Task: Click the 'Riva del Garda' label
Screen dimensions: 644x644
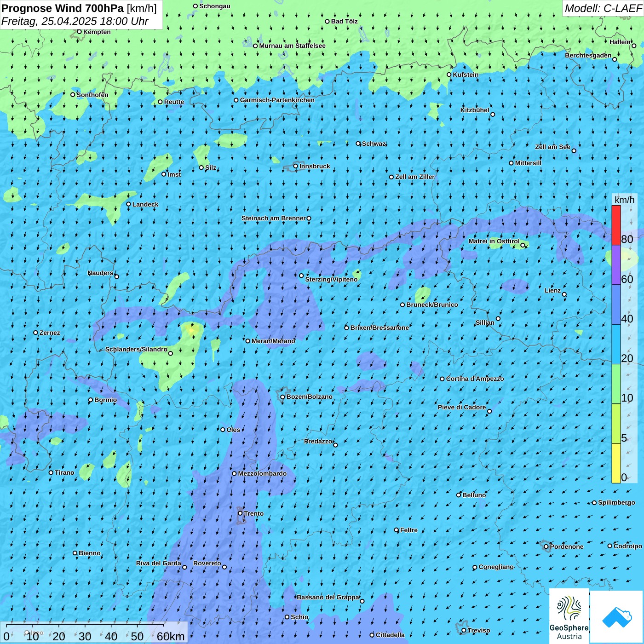Action: (159, 563)
